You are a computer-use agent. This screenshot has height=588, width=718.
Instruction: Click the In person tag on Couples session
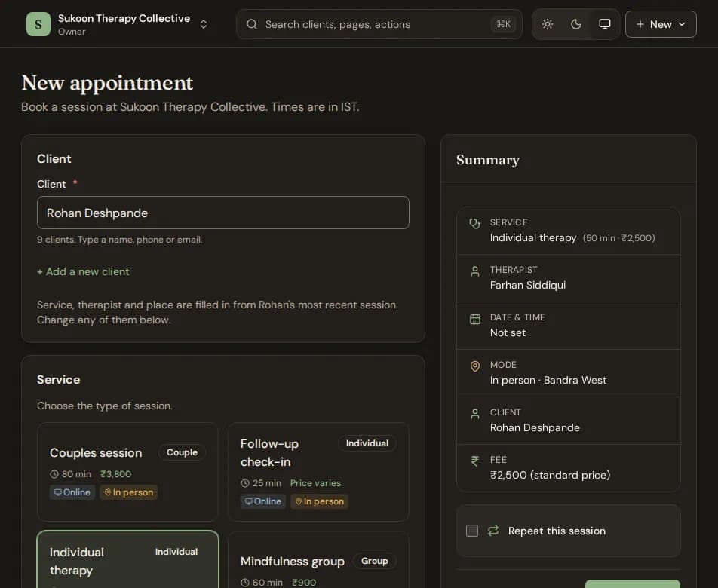point(129,492)
